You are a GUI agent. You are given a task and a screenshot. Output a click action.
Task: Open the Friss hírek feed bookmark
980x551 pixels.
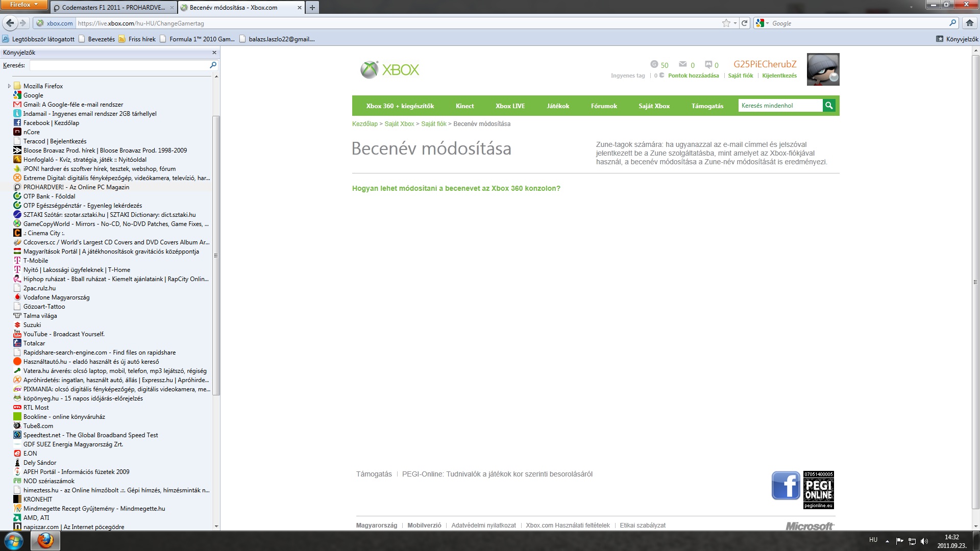point(137,39)
